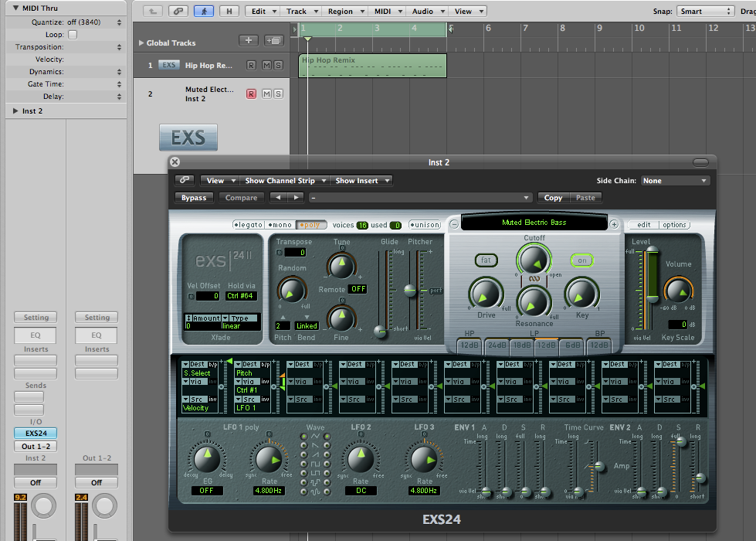
Task: Click the EXS24 instrument slot in I/O
Action: coord(36,434)
